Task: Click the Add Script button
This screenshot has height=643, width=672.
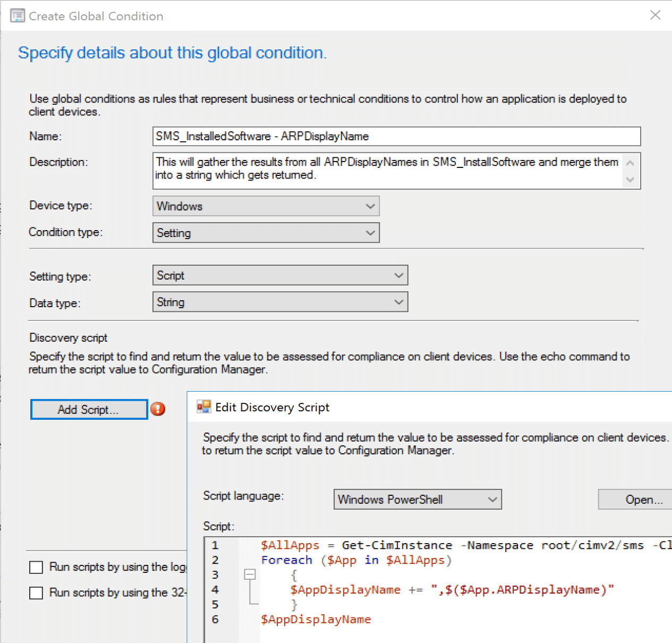Action: [x=89, y=409]
